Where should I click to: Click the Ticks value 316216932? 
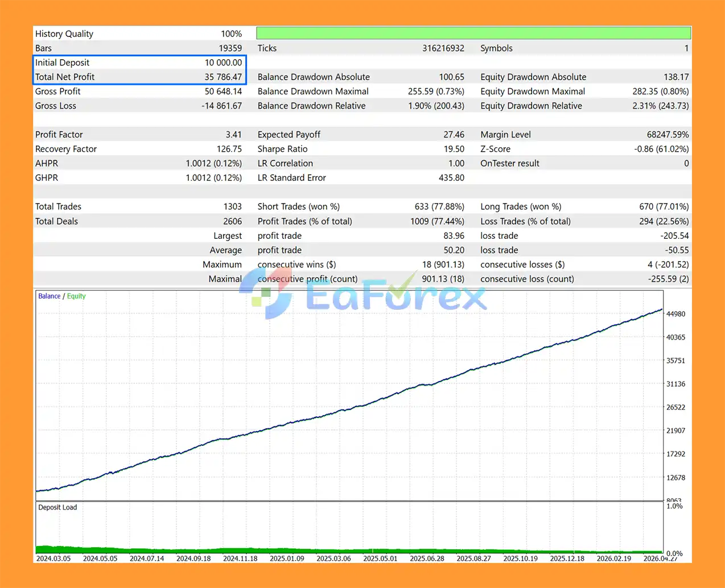[443, 48]
